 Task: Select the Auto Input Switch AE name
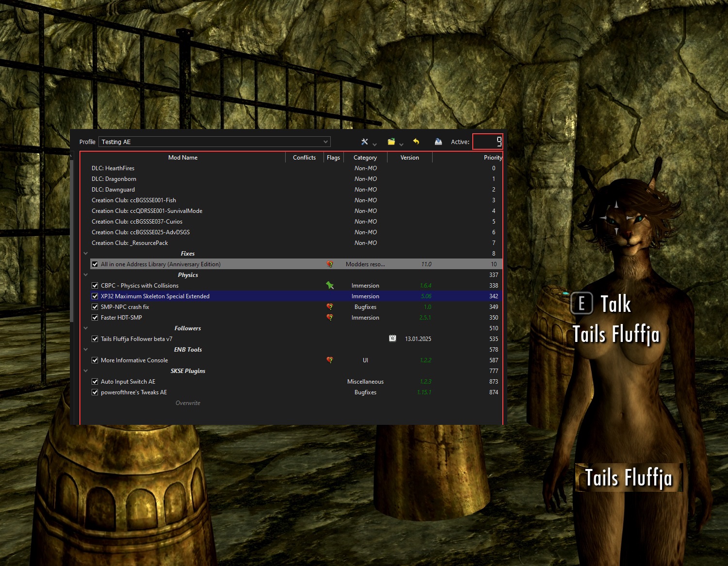click(128, 382)
